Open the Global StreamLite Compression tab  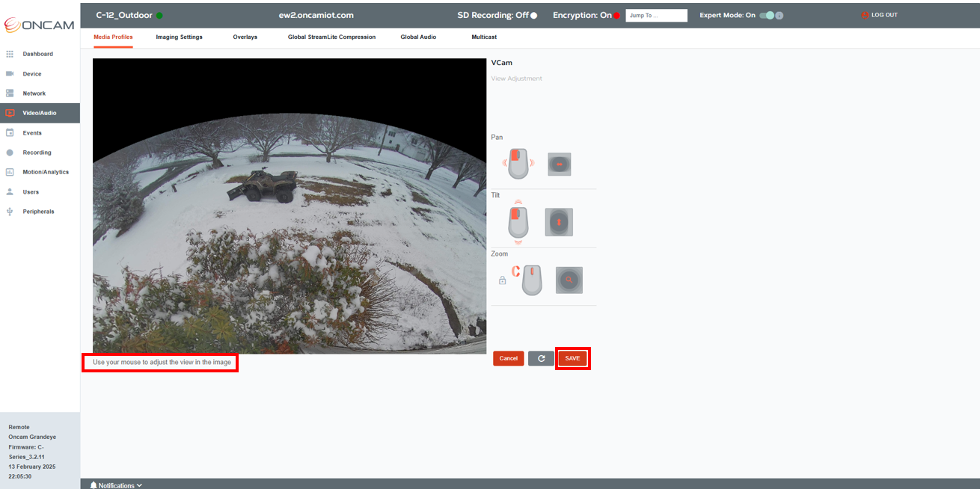pos(331,37)
